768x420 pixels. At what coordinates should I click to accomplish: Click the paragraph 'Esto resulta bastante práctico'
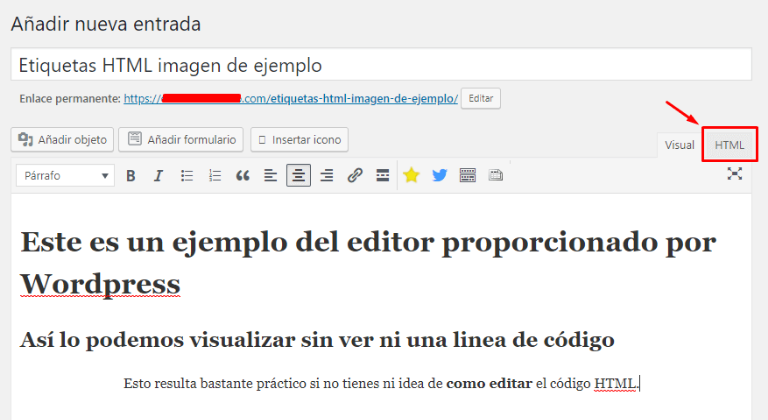pyautogui.click(x=381, y=383)
